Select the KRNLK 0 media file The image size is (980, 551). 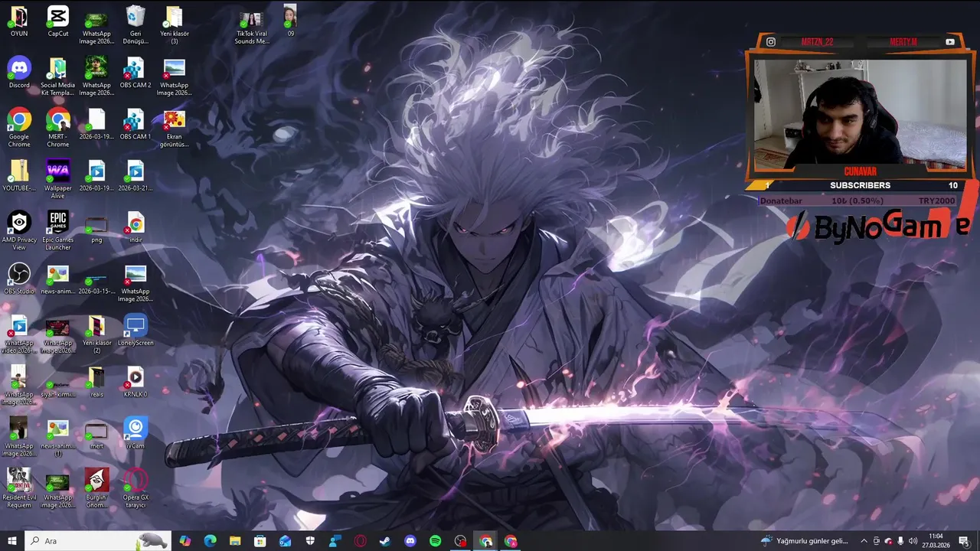pos(136,381)
